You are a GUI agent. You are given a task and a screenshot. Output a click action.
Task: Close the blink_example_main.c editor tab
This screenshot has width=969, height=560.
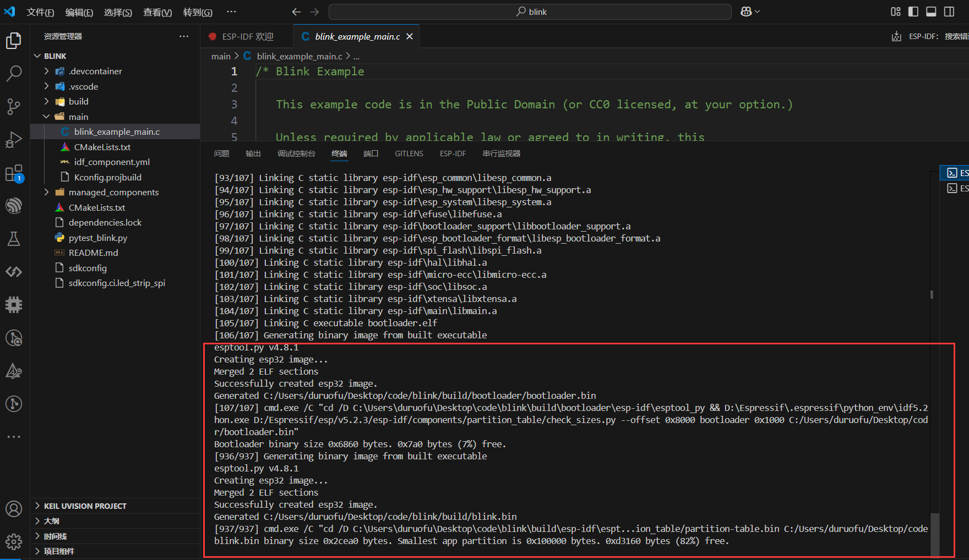[409, 36]
